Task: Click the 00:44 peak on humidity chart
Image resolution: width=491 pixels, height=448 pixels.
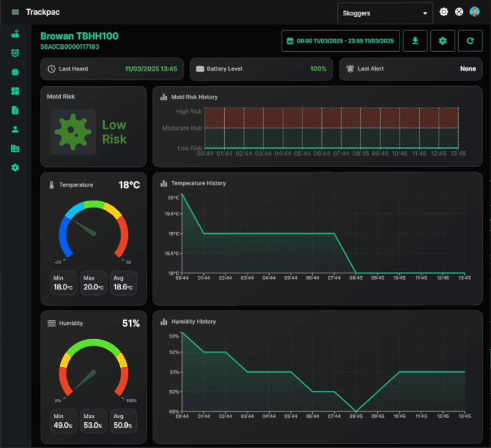Action: [182, 333]
